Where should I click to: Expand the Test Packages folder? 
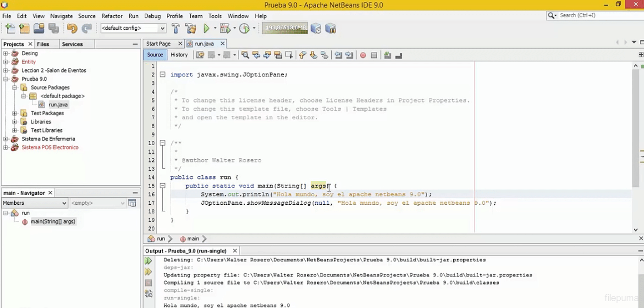15,113
